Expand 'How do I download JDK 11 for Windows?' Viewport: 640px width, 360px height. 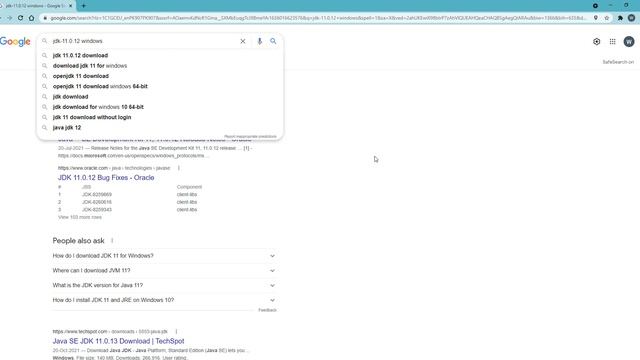(x=164, y=256)
